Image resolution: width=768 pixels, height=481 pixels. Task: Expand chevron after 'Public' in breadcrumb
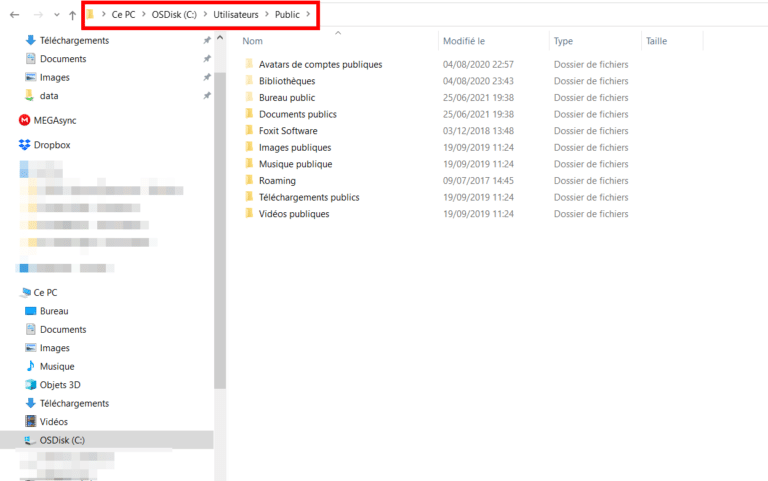click(x=308, y=14)
